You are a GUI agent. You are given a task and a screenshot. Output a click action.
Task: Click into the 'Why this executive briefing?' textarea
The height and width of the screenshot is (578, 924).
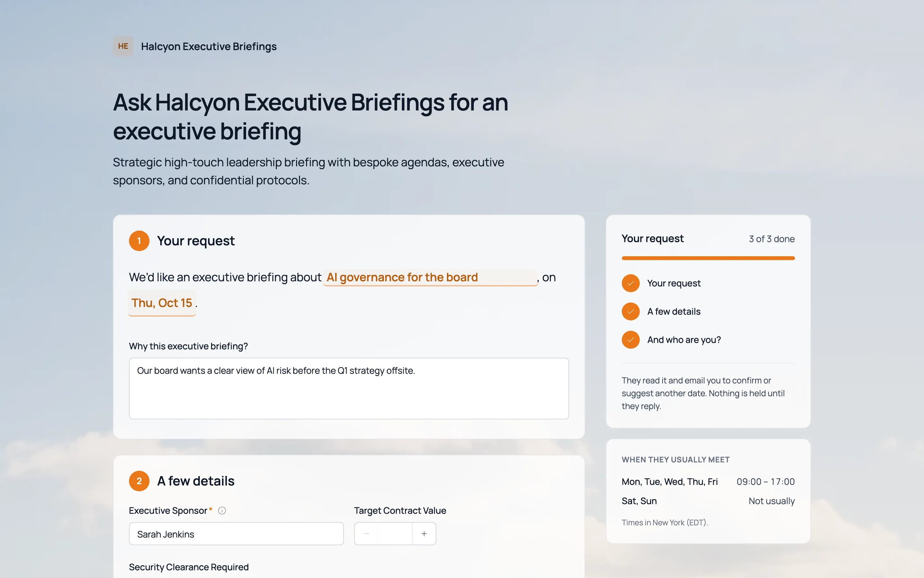point(349,389)
